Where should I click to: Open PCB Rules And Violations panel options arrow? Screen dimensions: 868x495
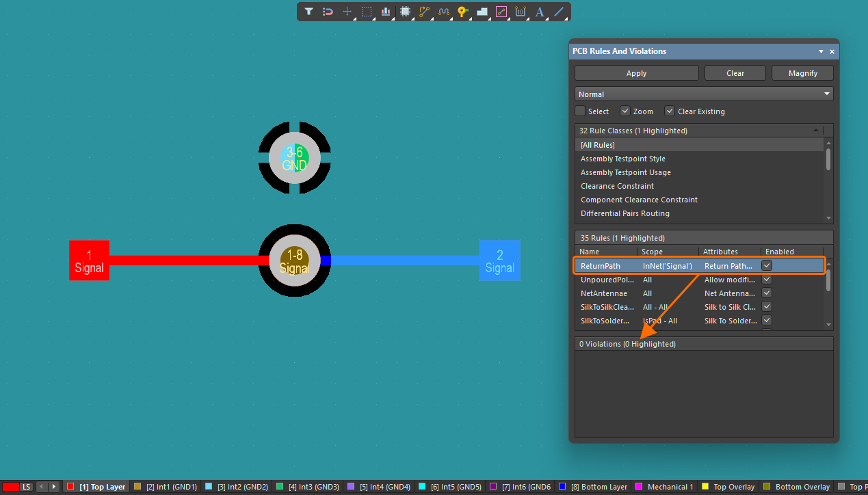tap(821, 51)
